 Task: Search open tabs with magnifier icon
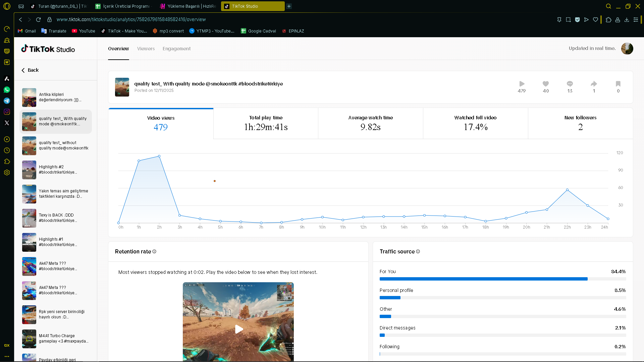608,6
